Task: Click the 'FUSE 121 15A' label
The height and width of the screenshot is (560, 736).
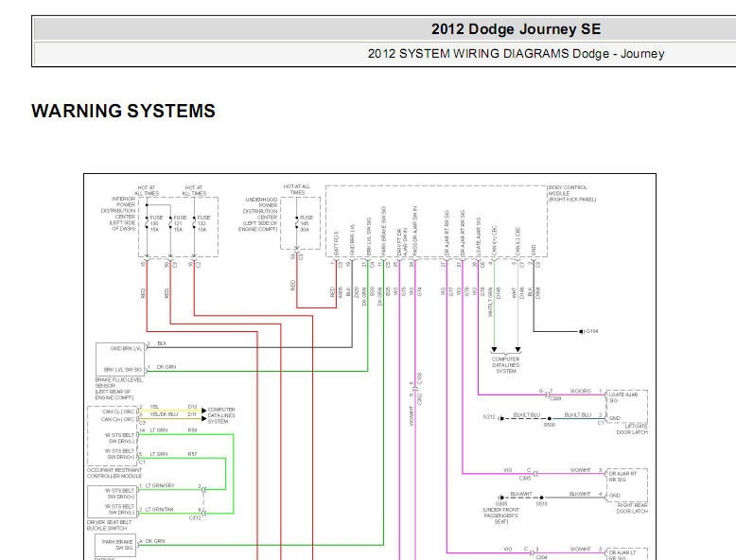Action: tap(180, 223)
